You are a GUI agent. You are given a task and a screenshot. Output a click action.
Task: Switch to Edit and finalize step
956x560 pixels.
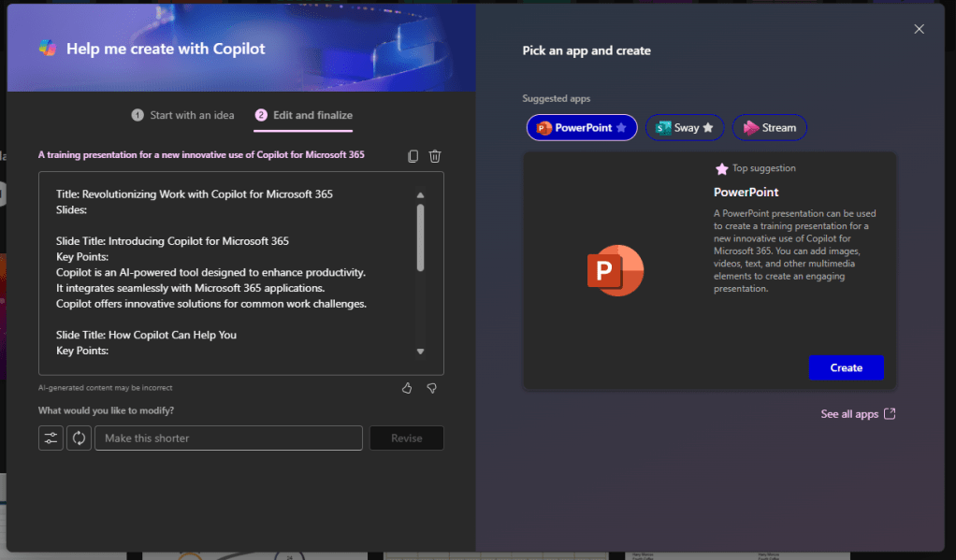pos(304,115)
